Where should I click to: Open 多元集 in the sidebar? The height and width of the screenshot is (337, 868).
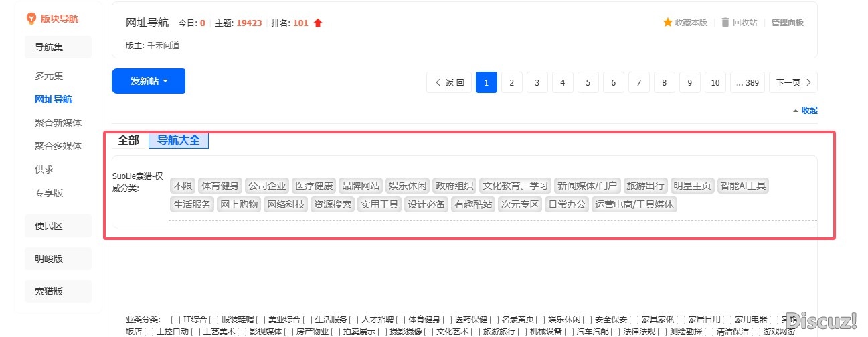point(49,76)
